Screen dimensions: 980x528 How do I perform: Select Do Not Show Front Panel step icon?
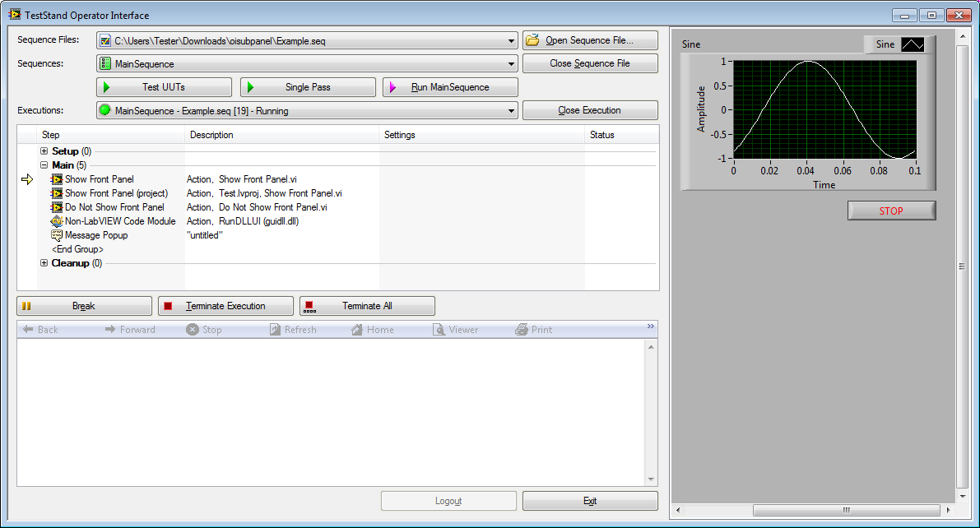57,206
